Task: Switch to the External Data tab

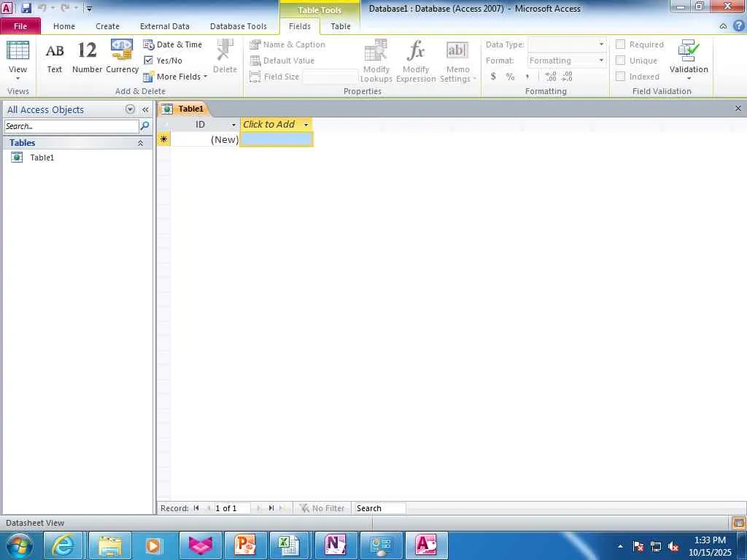Action: click(x=164, y=26)
